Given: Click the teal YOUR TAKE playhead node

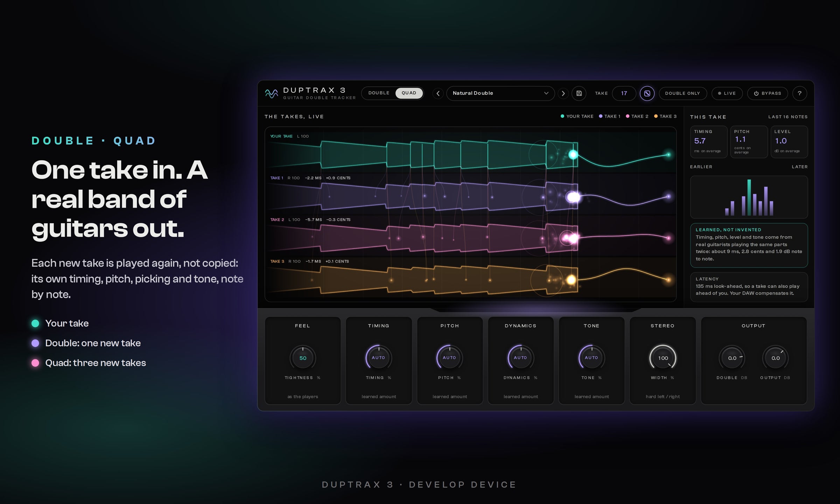Looking at the screenshot, I should coord(573,154).
